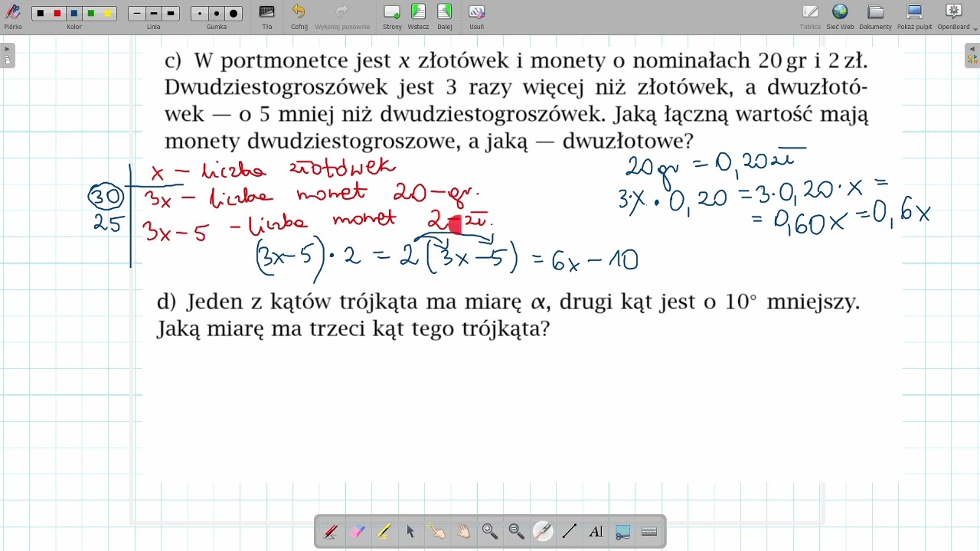This screenshot has width=980, height=551.
Task: Expand the left side panel
Action: click(x=8, y=55)
